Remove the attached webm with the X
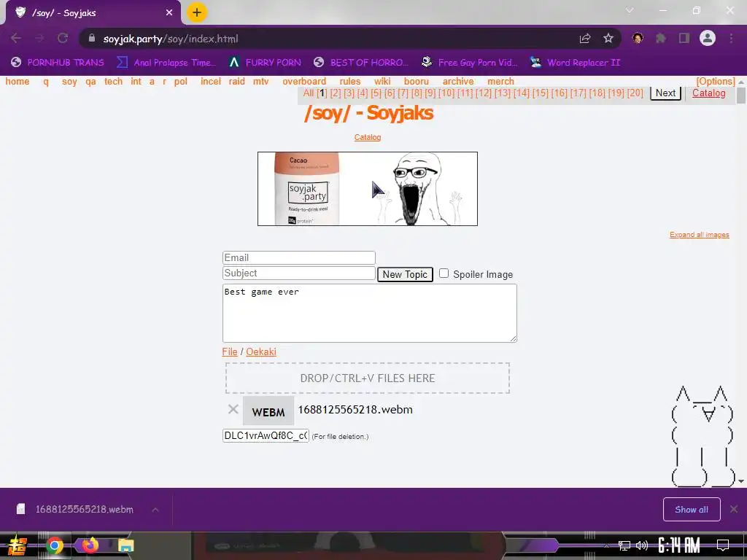Viewport: 747px width, 560px height. click(233, 409)
